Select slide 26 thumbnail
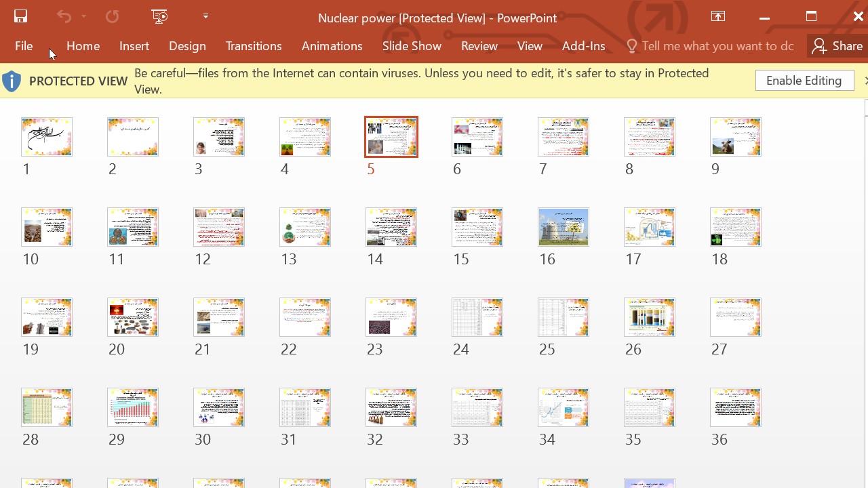Viewport: 868px width, 488px height. point(650,317)
